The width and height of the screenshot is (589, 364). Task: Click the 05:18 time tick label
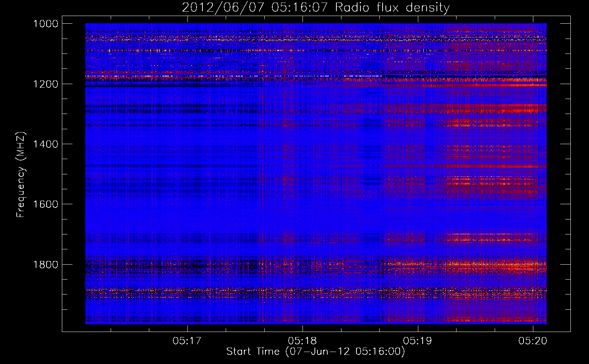(302, 341)
